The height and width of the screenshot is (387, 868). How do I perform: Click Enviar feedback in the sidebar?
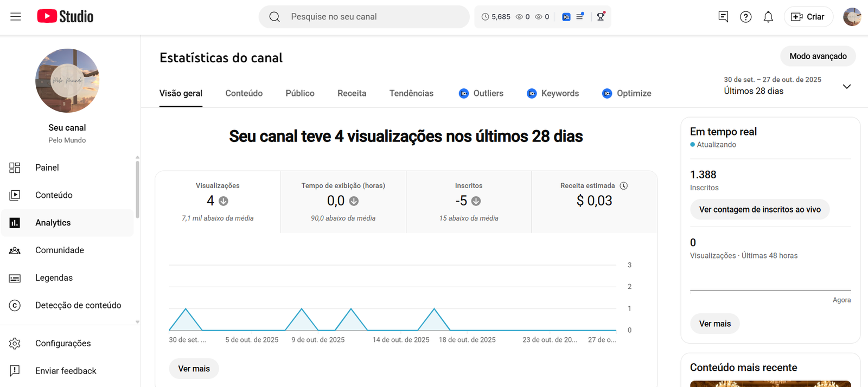[67, 371]
